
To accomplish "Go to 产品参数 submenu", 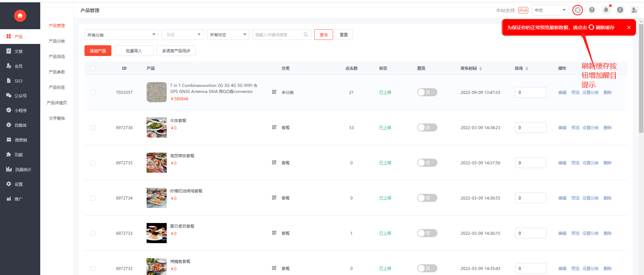I will [x=57, y=72].
